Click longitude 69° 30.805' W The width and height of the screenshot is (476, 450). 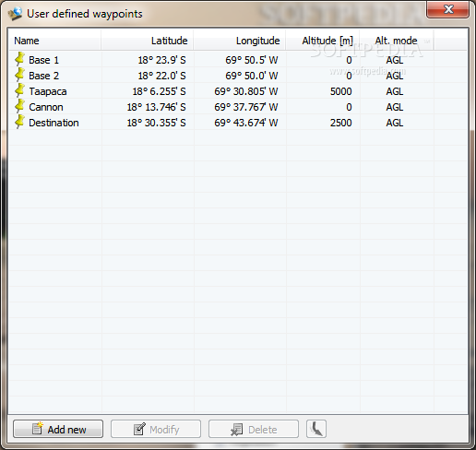246,91
